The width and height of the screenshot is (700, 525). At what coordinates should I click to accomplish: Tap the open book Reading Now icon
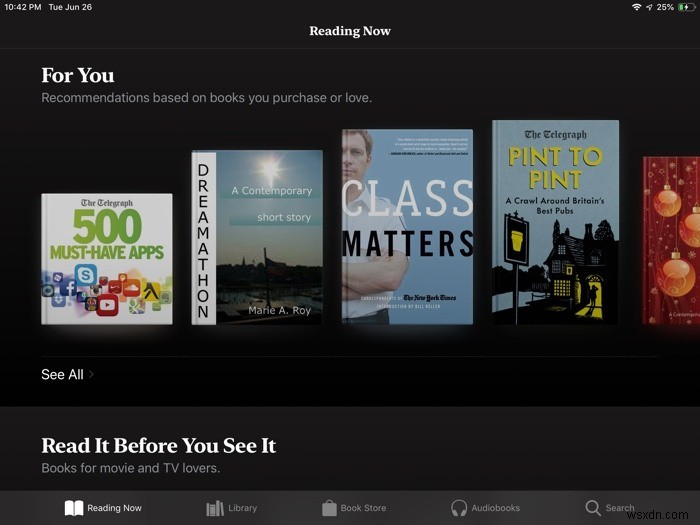tap(74, 508)
